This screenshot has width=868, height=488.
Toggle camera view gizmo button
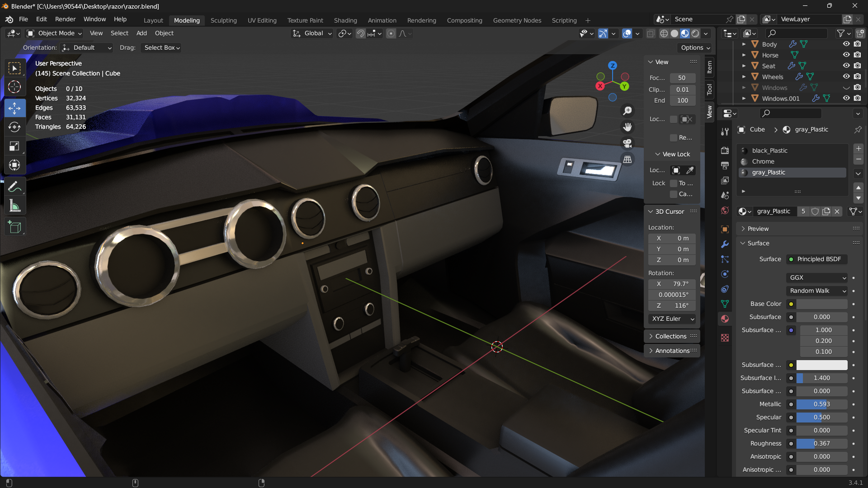pos(627,143)
